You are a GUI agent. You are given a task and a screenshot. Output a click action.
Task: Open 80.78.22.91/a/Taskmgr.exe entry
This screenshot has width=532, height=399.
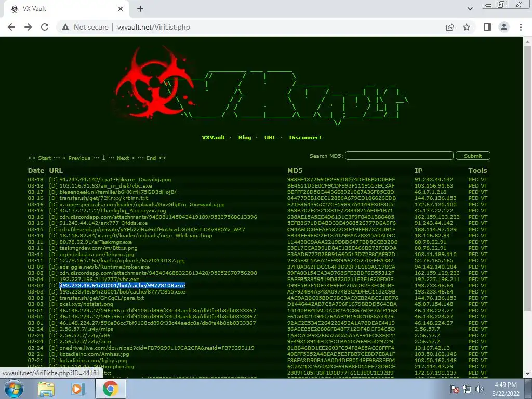point(96,242)
